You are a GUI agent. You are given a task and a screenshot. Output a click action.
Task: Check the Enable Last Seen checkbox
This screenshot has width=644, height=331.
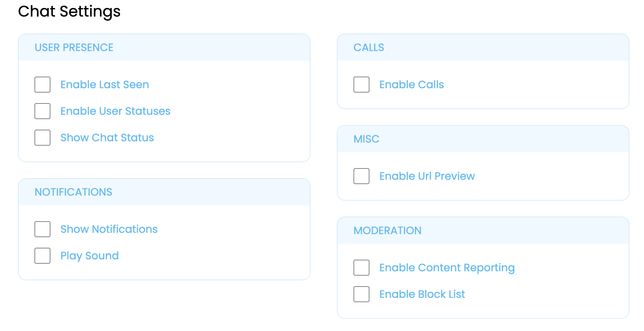42,85
